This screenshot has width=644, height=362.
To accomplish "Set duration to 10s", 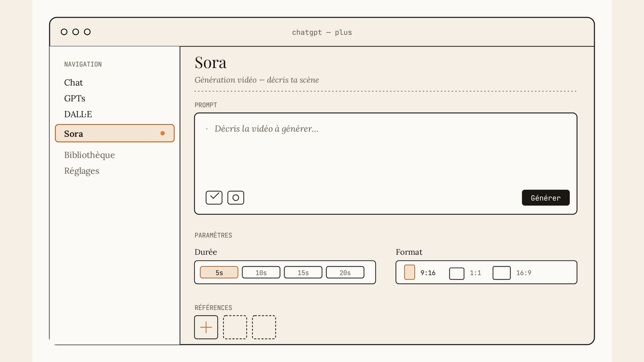I will pyautogui.click(x=261, y=272).
